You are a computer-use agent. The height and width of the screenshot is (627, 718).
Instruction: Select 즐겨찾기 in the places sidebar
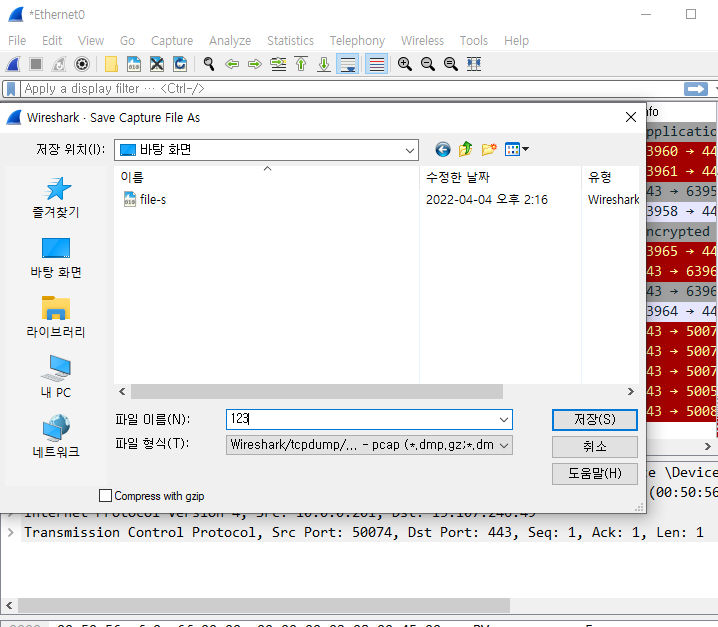click(x=56, y=198)
